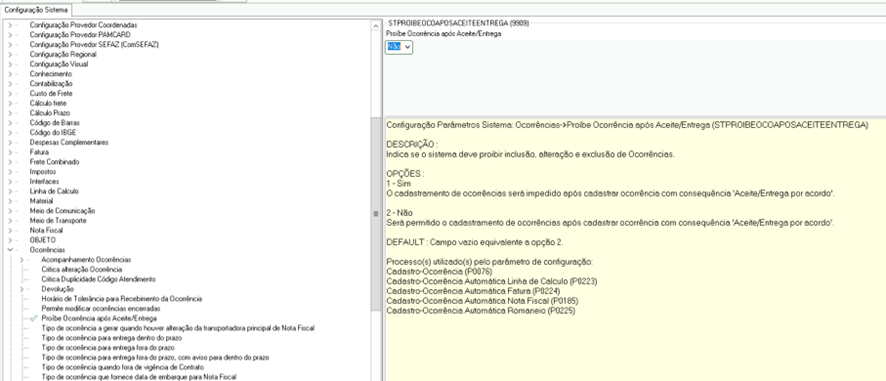Click Cadastro-Ocorrência Automática Linha de Calculo text

pos(492,282)
